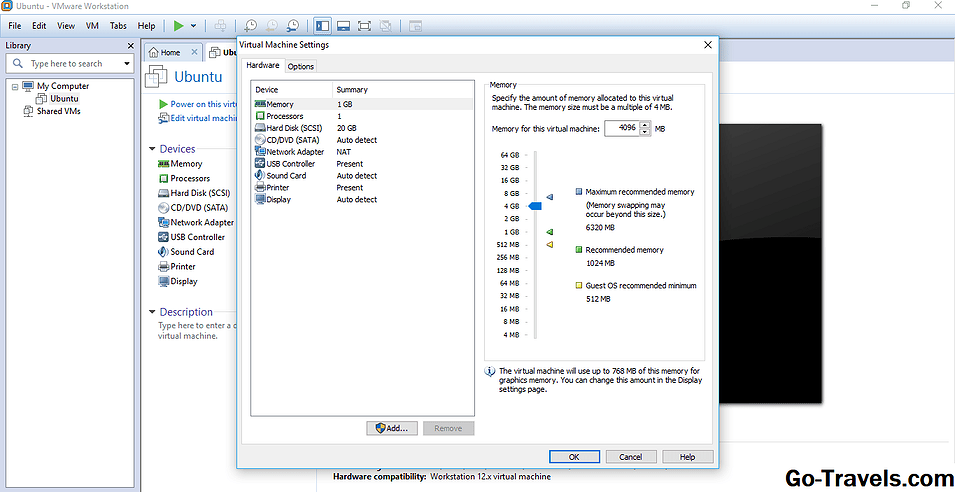
Task: Click the blue maximum recommended memory marker
Action: coord(549,198)
